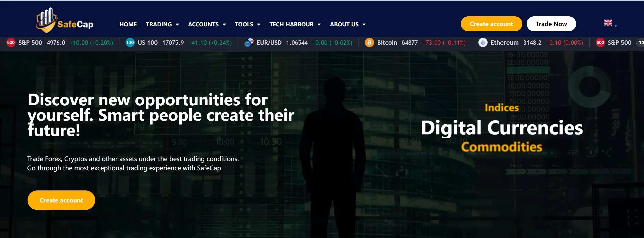644x238 pixels.
Task: Expand the ACCOUNTS dropdown menu
Action: pyautogui.click(x=207, y=24)
